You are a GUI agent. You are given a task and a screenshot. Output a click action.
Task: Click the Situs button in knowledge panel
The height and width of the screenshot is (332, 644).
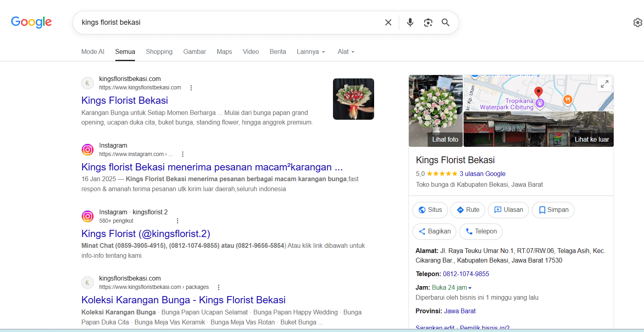(x=430, y=210)
